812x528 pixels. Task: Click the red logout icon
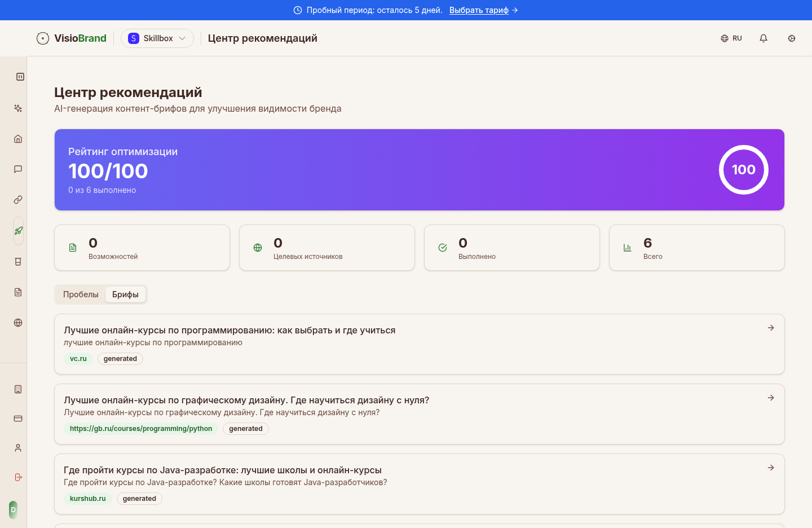tap(17, 477)
